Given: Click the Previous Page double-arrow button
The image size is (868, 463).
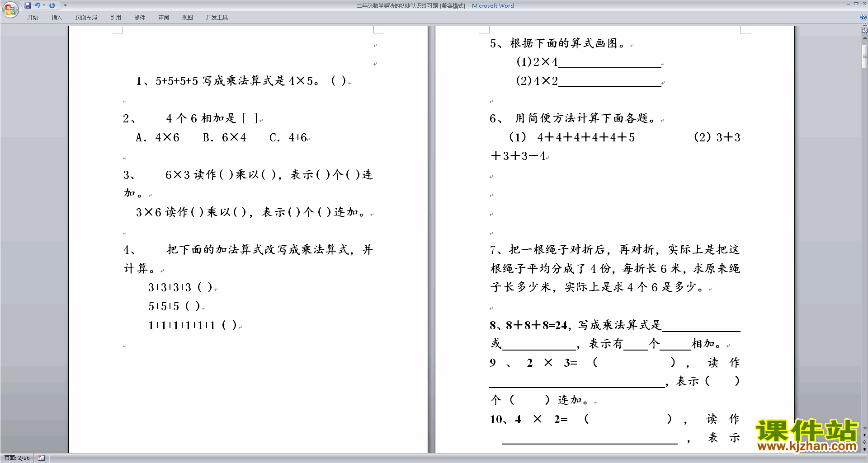Looking at the screenshot, I should click(x=864, y=435).
